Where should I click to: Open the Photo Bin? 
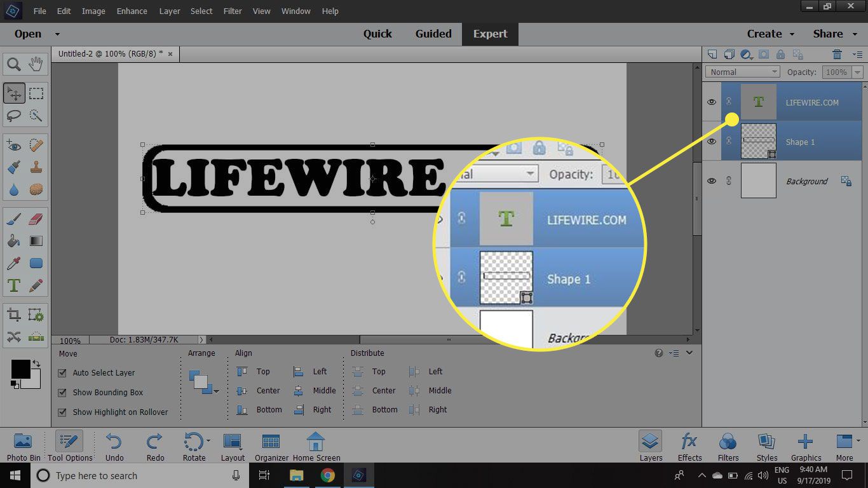pos(24,447)
